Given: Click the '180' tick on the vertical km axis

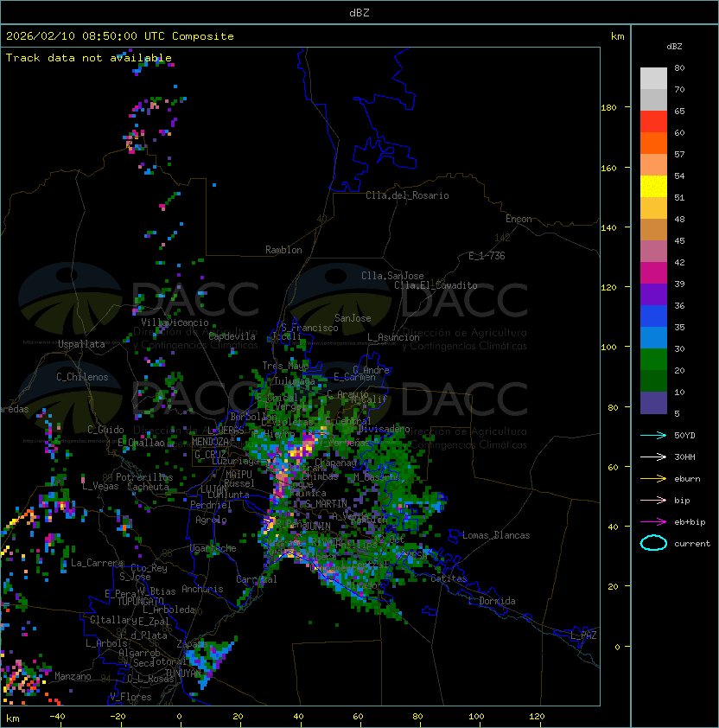Looking at the screenshot, I should click(x=608, y=108).
